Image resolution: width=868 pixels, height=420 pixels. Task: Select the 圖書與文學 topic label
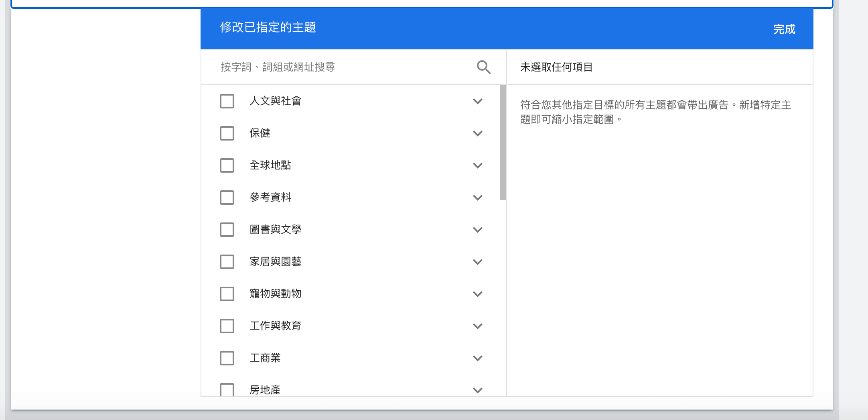tap(275, 230)
